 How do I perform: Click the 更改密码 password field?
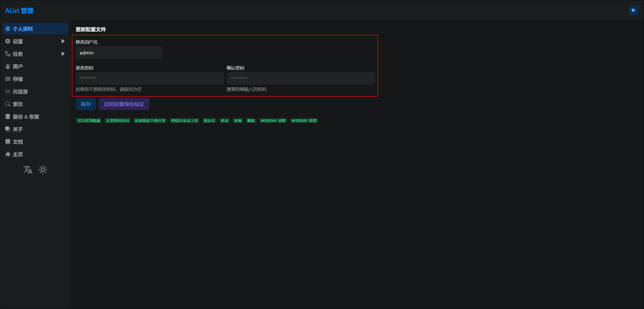click(150, 78)
